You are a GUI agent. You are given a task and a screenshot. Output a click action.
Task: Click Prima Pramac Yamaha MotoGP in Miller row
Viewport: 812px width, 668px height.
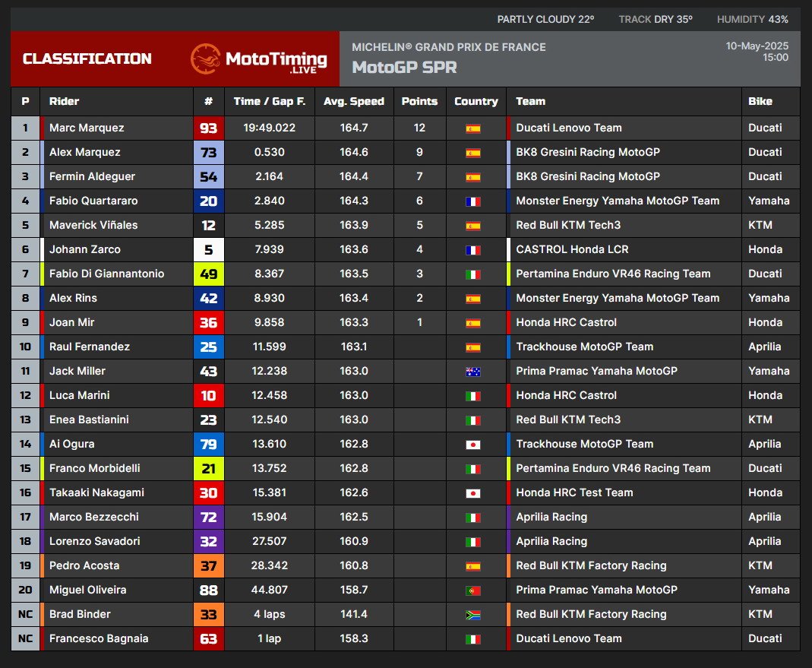pyautogui.click(x=596, y=371)
